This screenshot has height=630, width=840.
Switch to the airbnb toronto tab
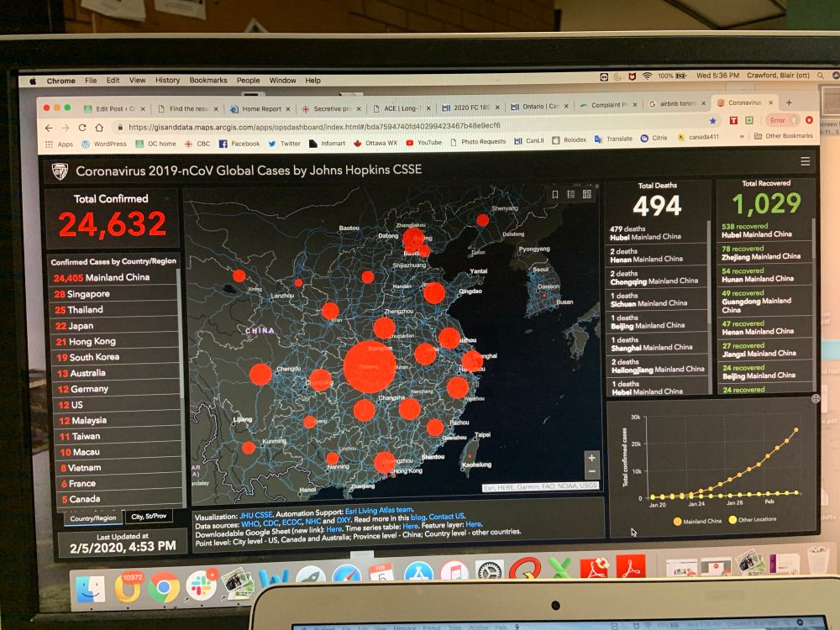pos(676,104)
